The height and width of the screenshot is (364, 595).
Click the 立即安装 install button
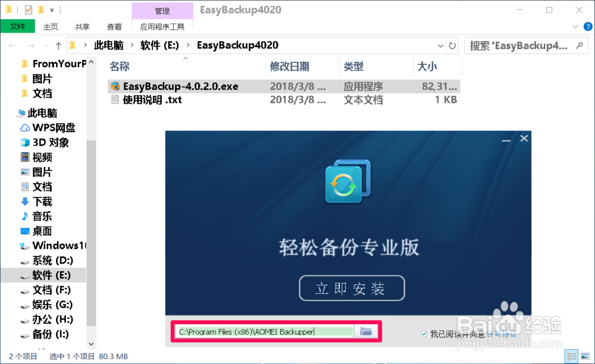pyautogui.click(x=352, y=288)
